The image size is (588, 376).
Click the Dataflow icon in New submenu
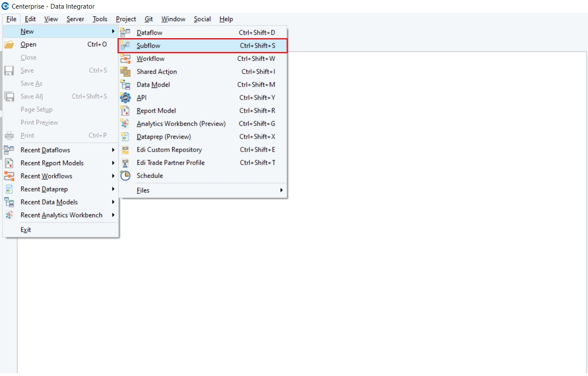(x=125, y=32)
